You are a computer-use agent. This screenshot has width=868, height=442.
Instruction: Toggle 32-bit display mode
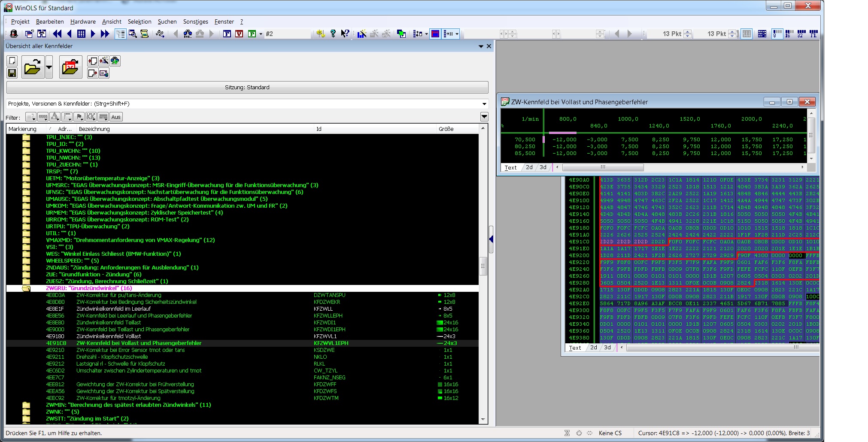coord(801,33)
